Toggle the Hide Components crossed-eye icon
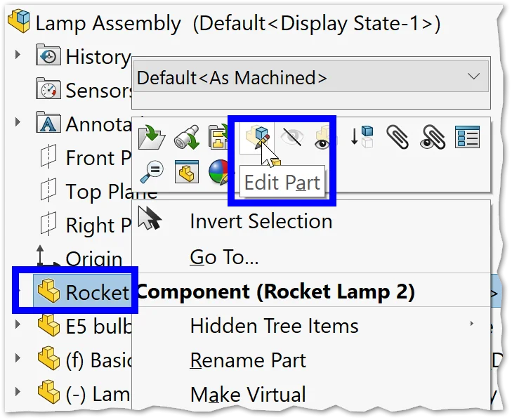This screenshot has height=420, width=512. (x=291, y=137)
